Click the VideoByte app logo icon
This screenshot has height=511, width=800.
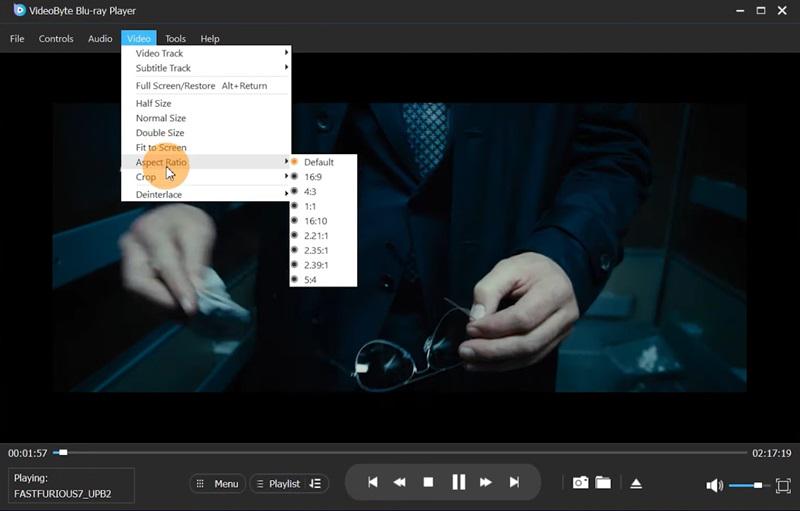[x=19, y=10]
